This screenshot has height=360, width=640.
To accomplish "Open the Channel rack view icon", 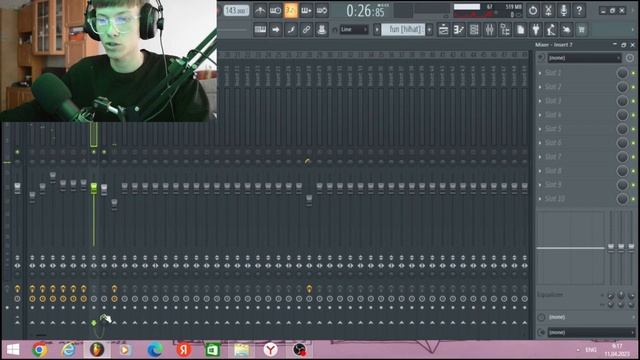I will (x=474, y=29).
